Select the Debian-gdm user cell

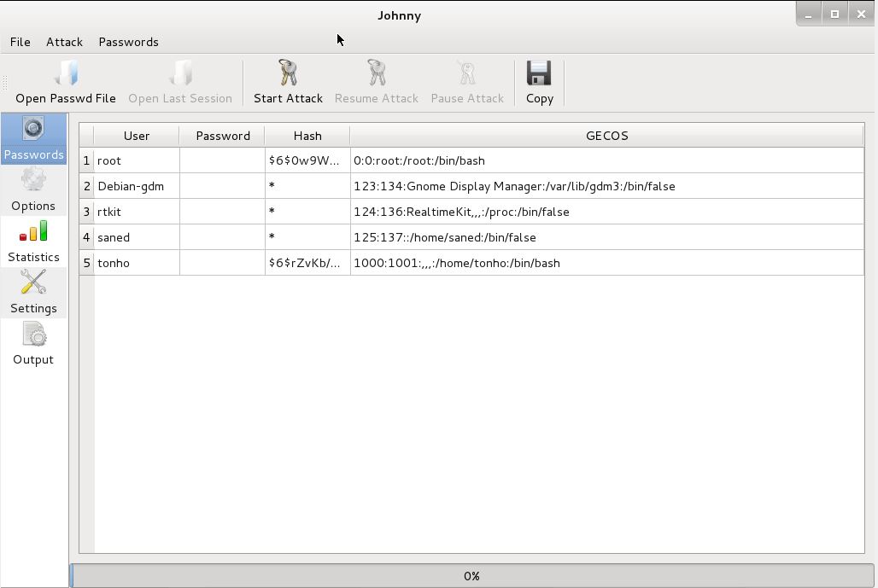point(137,186)
